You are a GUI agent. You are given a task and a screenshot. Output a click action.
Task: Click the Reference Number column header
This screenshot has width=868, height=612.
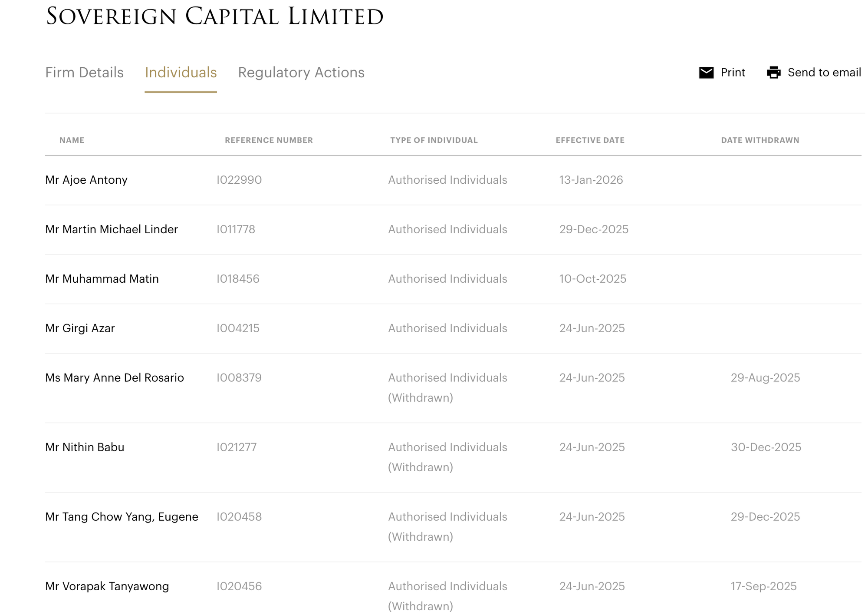pyautogui.click(x=269, y=140)
